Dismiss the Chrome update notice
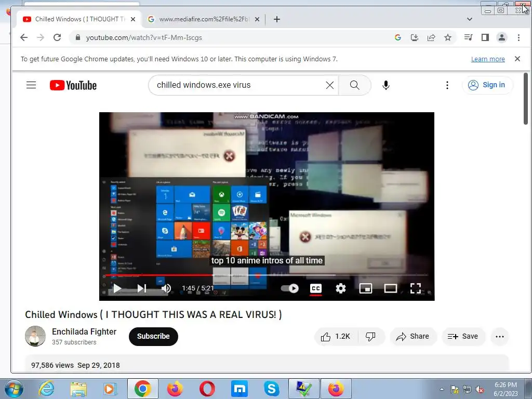 pos(517,59)
